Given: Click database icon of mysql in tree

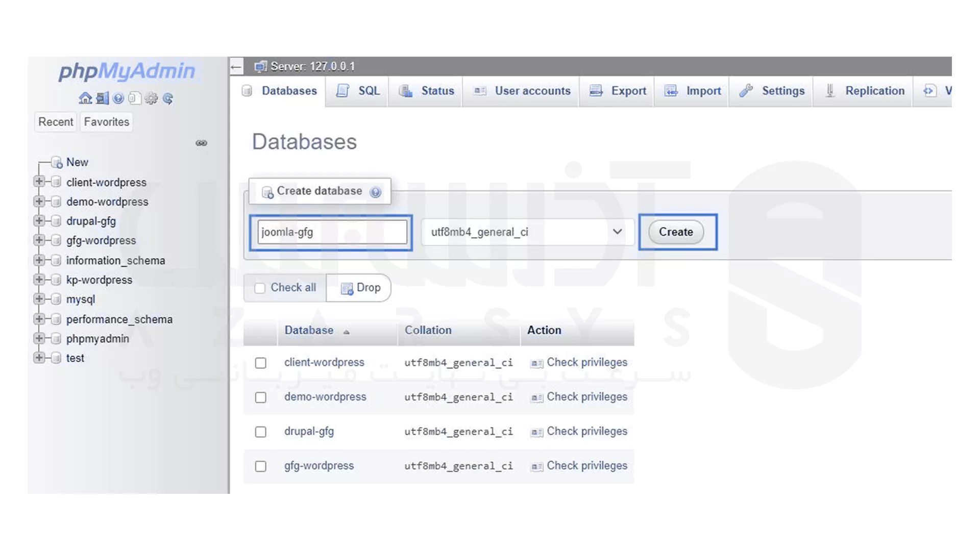Looking at the screenshot, I should pyautogui.click(x=57, y=299).
